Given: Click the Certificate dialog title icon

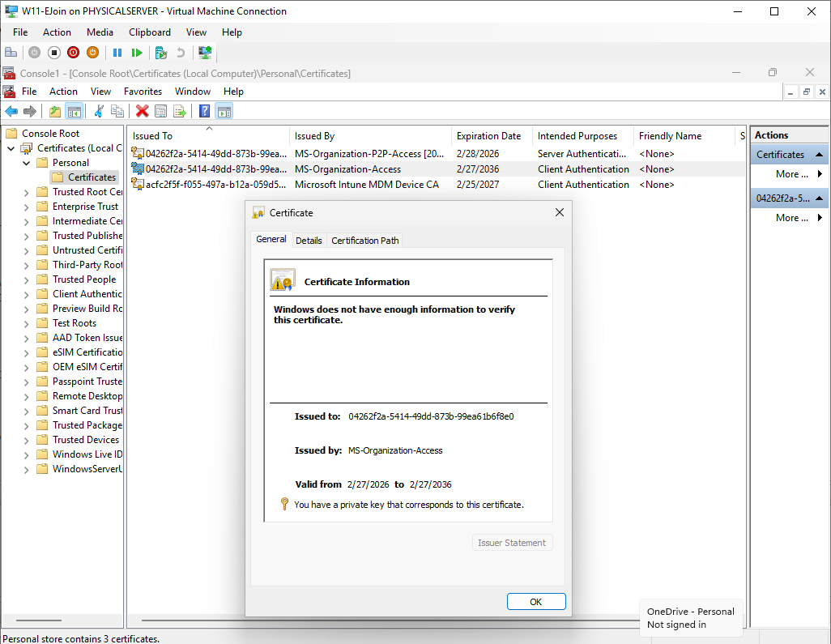Looking at the screenshot, I should point(258,213).
